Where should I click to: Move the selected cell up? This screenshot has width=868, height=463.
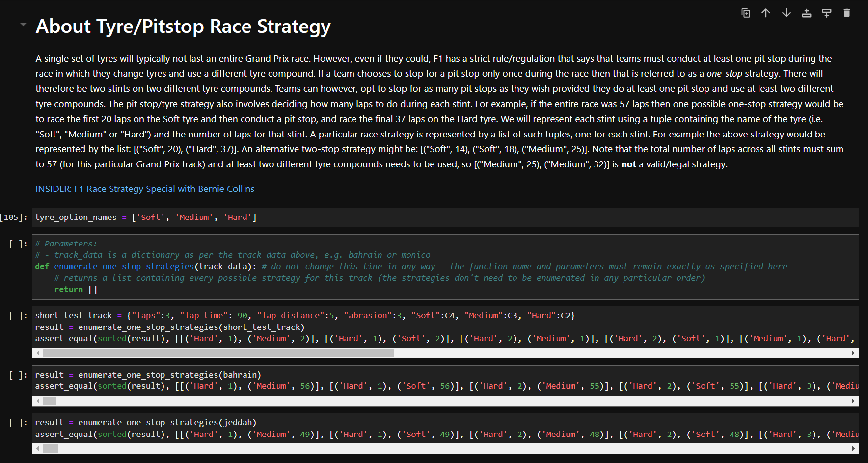(x=765, y=13)
